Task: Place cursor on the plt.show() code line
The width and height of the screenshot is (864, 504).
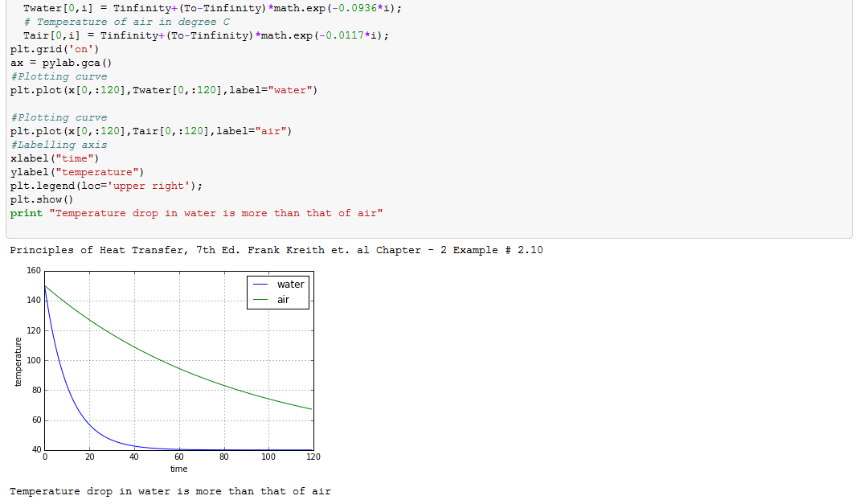Action: click(x=42, y=199)
